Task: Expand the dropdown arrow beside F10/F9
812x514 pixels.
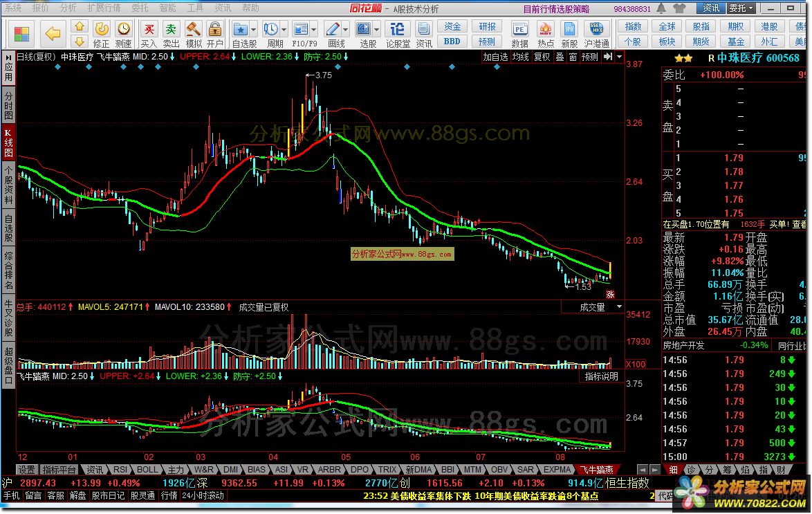Action: pos(314,30)
